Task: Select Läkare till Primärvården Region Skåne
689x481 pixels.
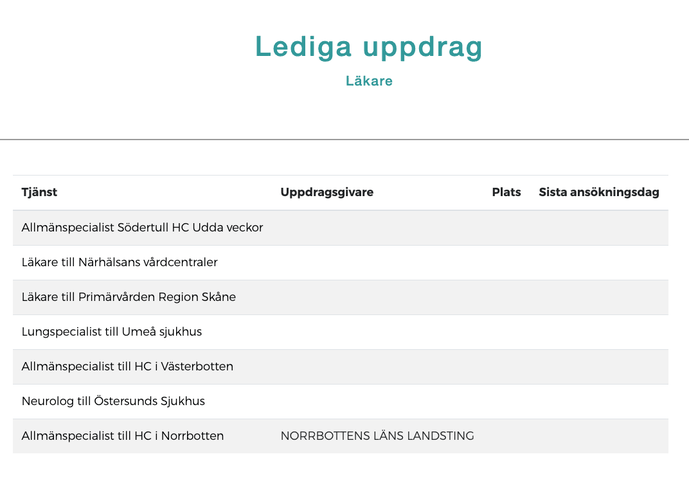Action: click(128, 297)
